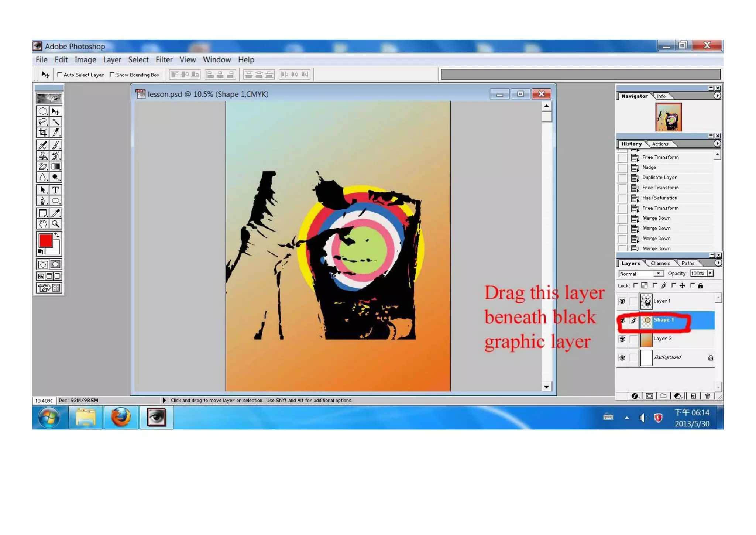Select the Eyedropper tool
The width and height of the screenshot is (756, 535).
pyautogui.click(x=56, y=213)
